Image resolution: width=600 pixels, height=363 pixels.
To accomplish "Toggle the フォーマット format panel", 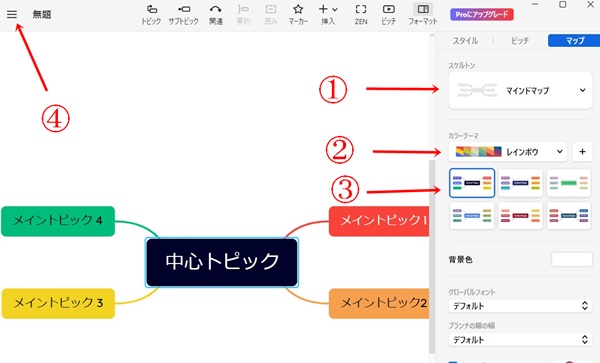I will 423,15.
